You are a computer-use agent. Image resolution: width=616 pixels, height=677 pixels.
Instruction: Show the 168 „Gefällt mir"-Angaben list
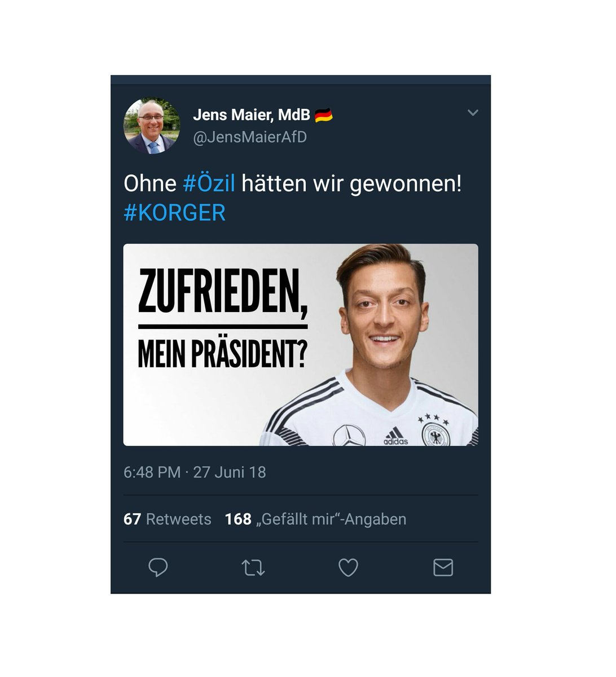point(315,519)
